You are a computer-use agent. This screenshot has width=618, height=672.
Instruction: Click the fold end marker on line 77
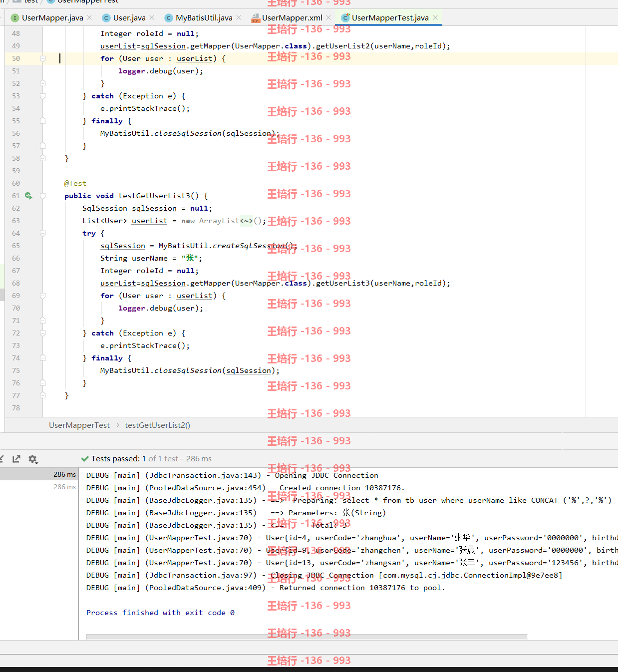pyautogui.click(x=42, y=395)
